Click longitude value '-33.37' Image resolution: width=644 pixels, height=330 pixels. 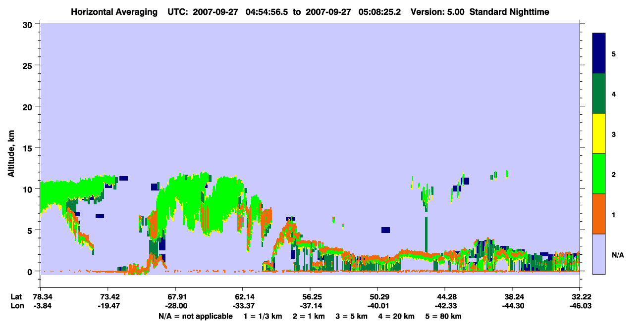[x=243, y=306]
